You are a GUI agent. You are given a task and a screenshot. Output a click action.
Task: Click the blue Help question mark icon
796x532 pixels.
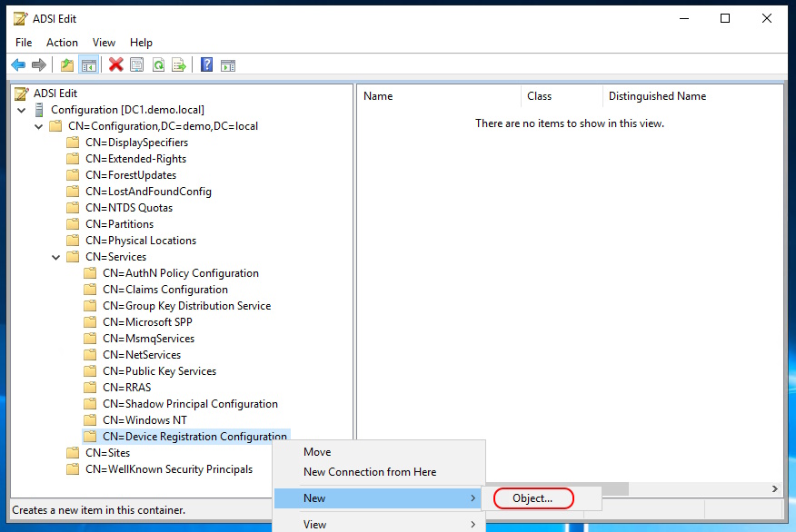[206, 64]
